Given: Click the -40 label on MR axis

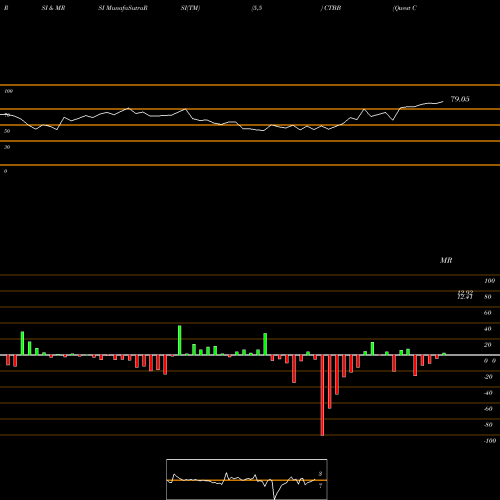Looking at the screenshot, I should tap(488, 393).
